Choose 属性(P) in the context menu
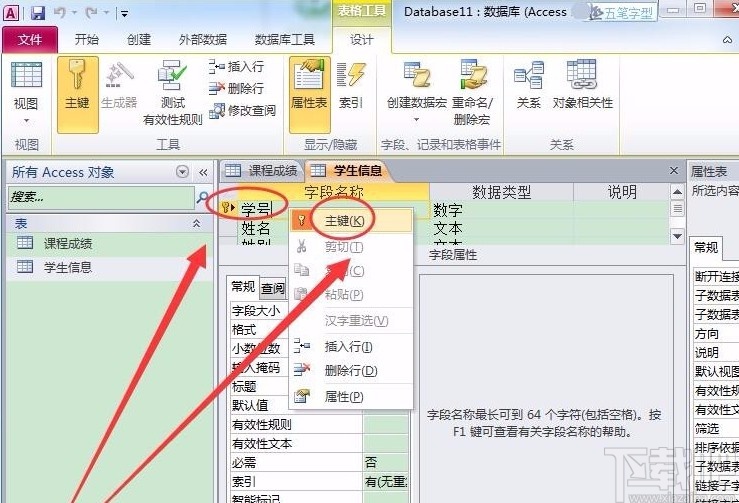 click(x=352, y=397)
